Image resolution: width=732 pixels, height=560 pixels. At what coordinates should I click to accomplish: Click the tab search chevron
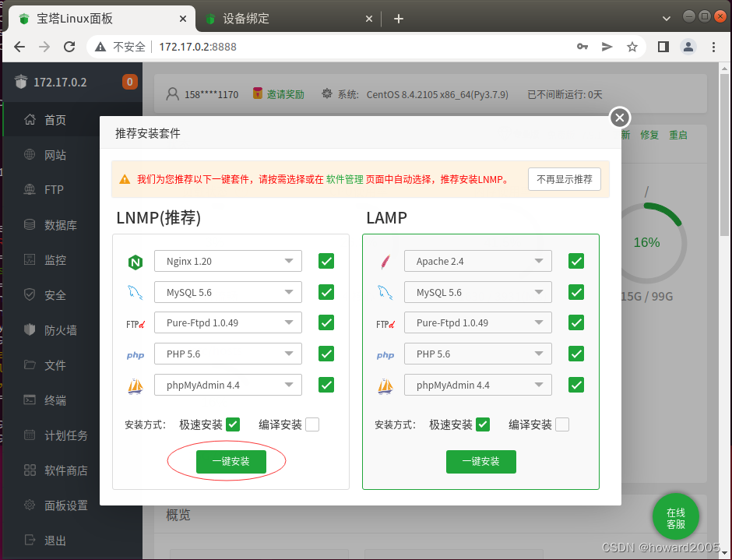pos(666,19)
